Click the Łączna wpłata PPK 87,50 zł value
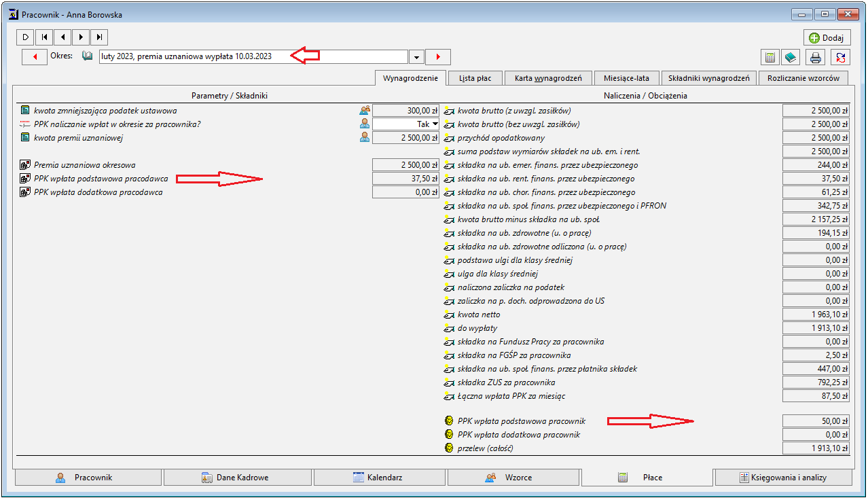 (x=816, y=396)
